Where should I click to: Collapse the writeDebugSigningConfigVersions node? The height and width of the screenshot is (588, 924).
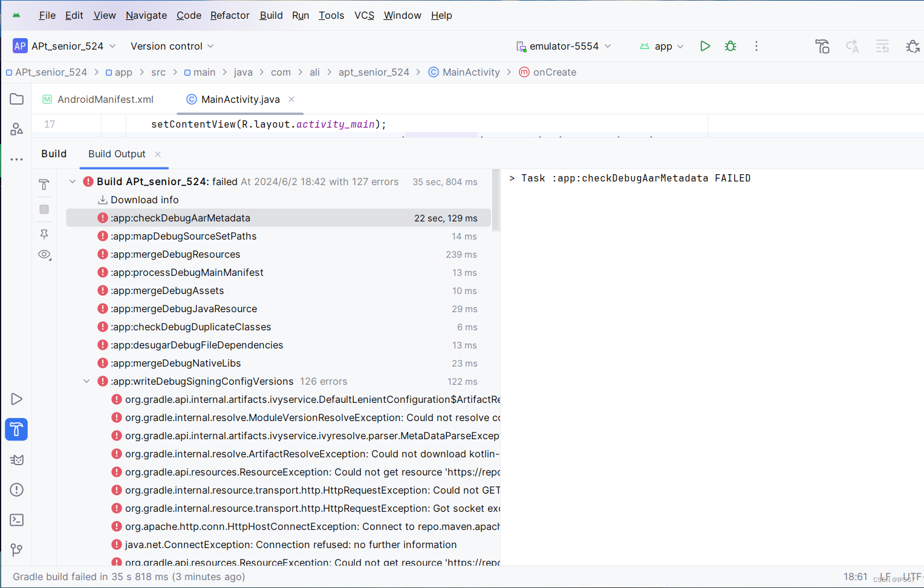[x=86, y=381]
